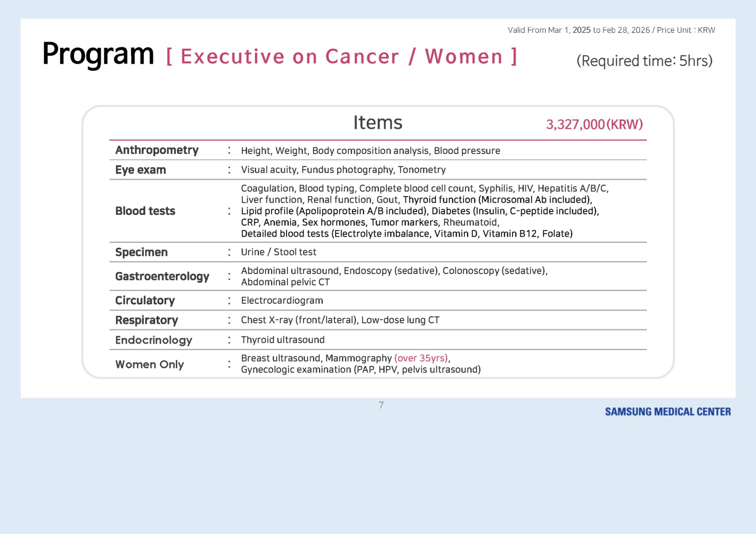Select the Anthropometry row label
The height and width of the screenshot is (534, 756).
pyautogui.click(x=157, y=150)
